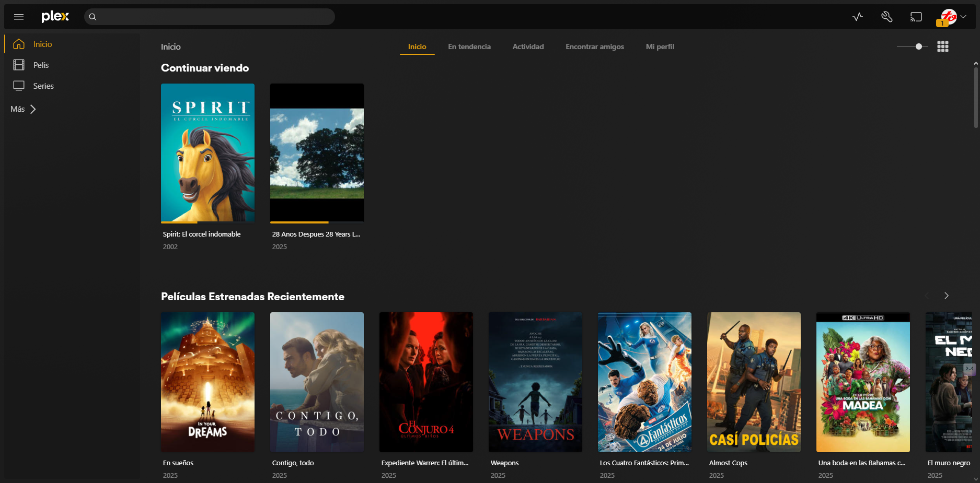
Task: Open the Actividad section
Action: (x=528, y=46)
